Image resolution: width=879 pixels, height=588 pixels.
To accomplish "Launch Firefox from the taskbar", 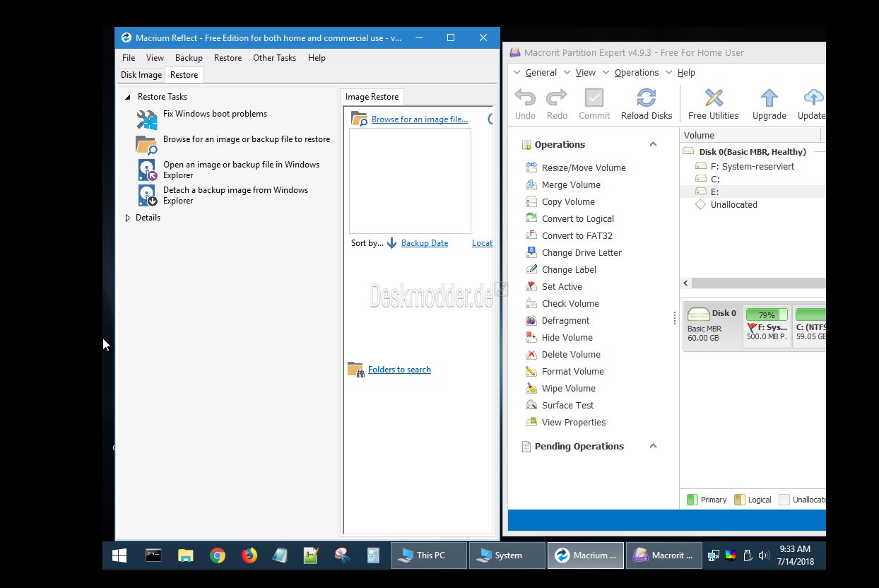I will coord(249,555).
